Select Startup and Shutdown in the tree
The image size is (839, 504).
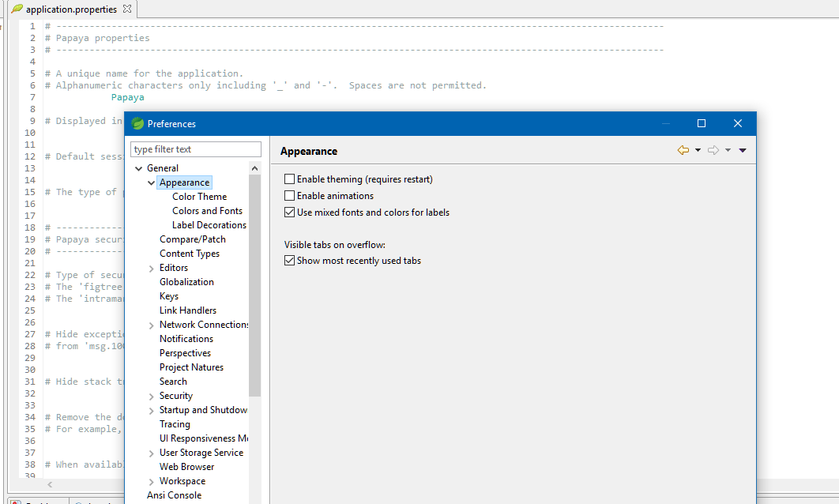coord(203,410)
